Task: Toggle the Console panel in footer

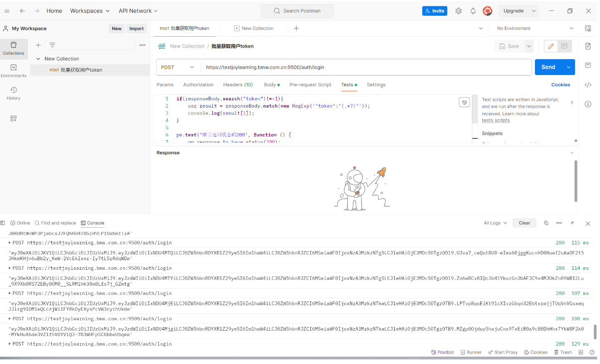Action: (x=93, y=223)
